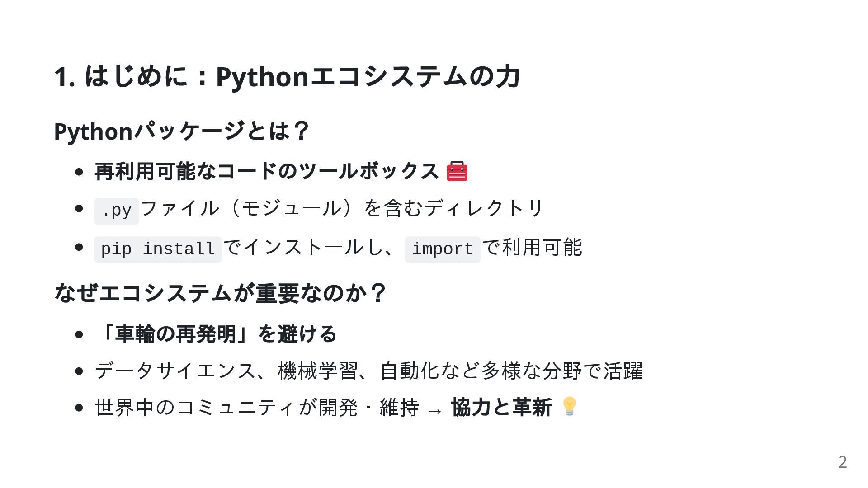The image size is (868, 488).
Task: Click the 「車輪の再発明」を避ける bullet text
Action: point(216,334)
